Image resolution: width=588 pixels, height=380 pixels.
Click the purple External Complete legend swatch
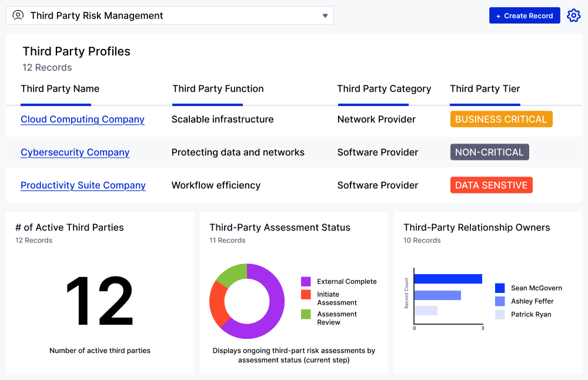pos(306,282)
